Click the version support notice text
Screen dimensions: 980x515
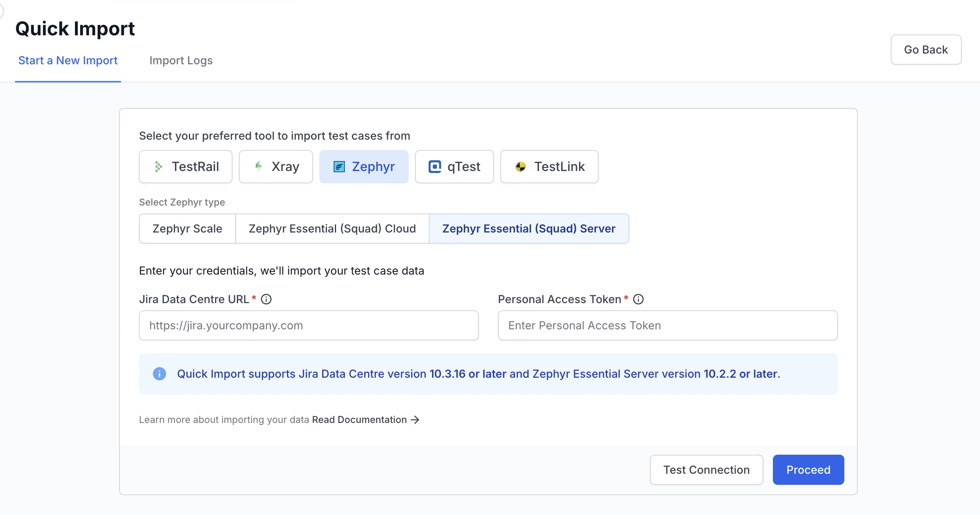478,374
